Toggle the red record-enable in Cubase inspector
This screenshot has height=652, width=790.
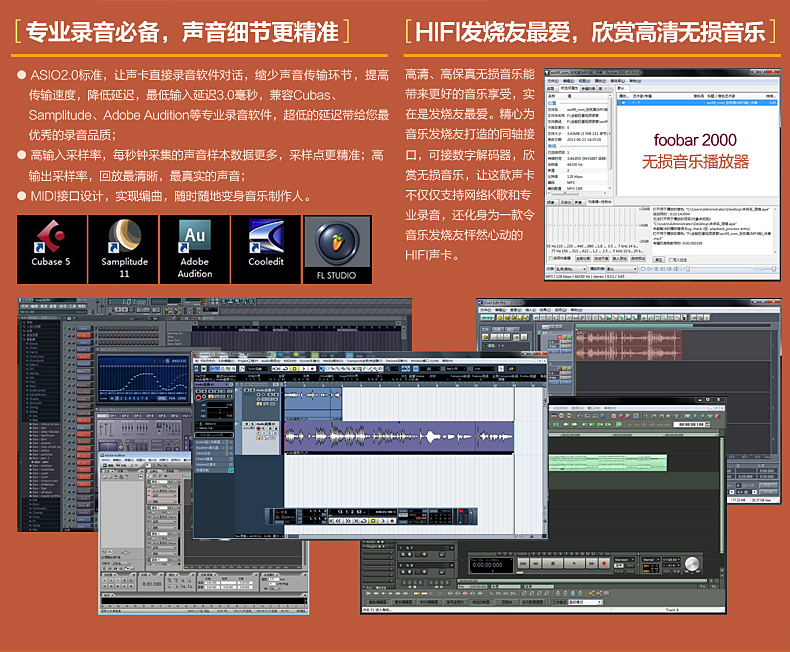tap(198, 398)
